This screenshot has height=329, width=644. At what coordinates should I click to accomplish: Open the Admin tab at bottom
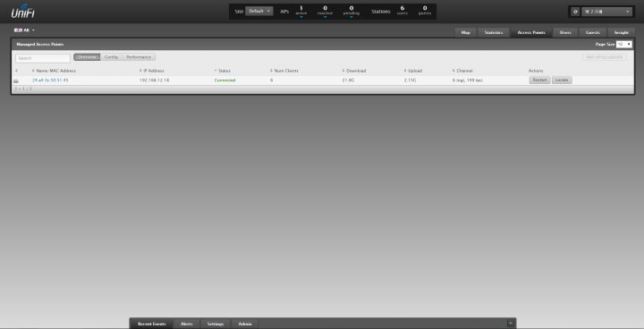[x=245, y=324]
